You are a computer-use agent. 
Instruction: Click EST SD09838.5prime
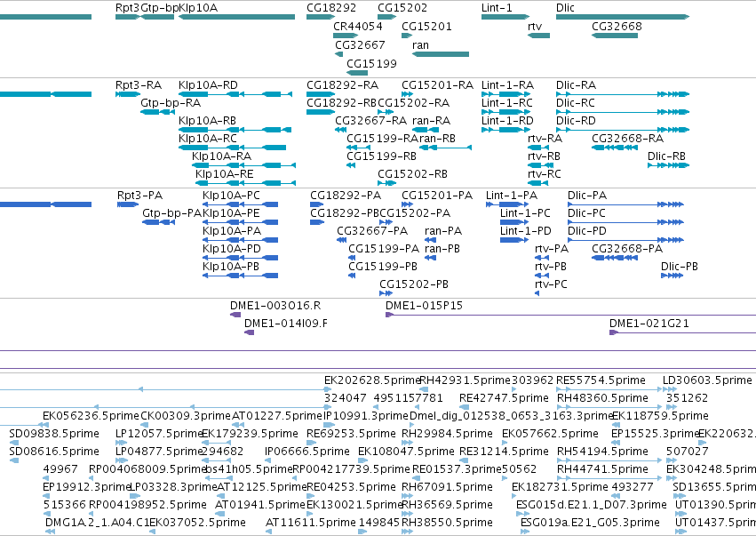pos(53,433)
